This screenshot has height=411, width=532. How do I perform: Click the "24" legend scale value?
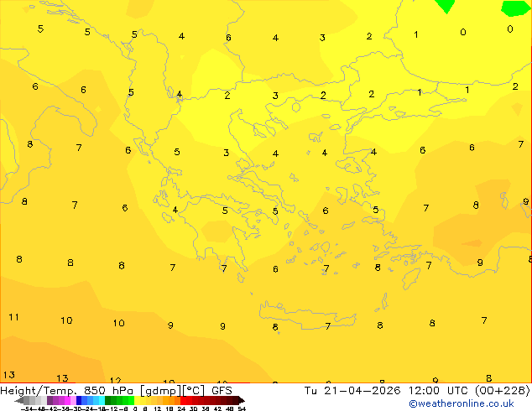click(x=181, y=408)
